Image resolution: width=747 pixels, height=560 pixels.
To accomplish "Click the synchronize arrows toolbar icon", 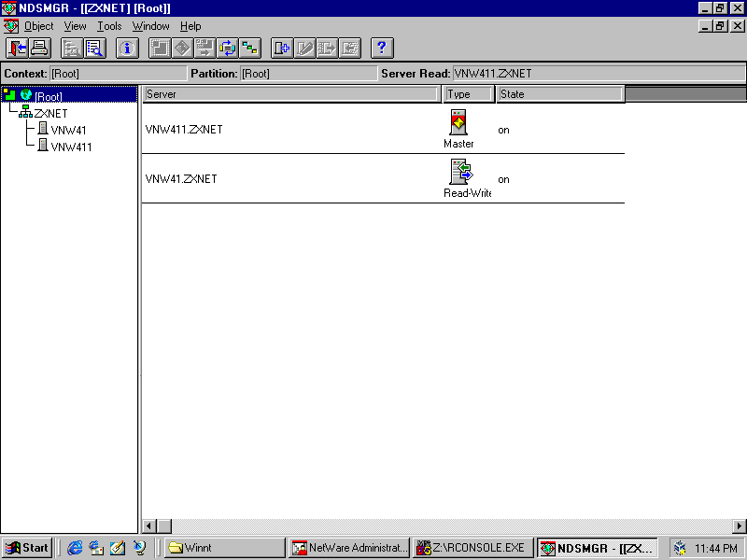I will tap(228, 48).
